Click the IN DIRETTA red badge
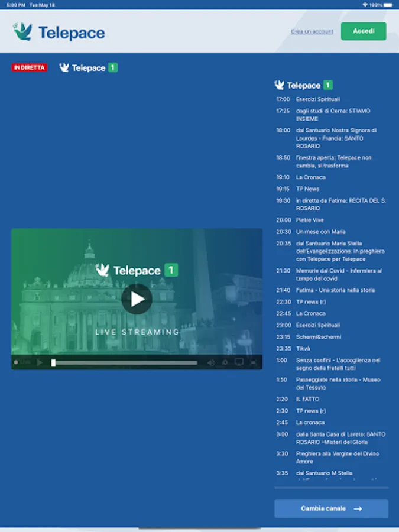This screenshot has height=532, width=399. pos(30,67)
